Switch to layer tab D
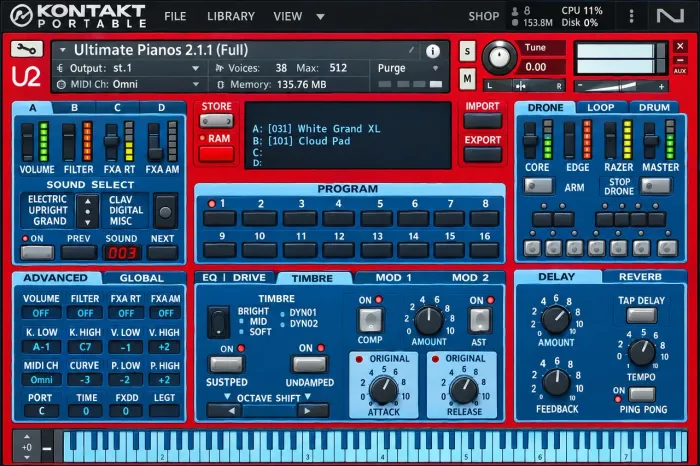 click(x=161, y=108)
